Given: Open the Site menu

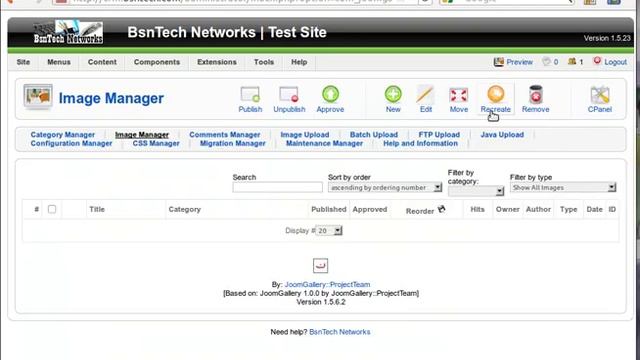Looking at the screenshot, I should point(23,62).
